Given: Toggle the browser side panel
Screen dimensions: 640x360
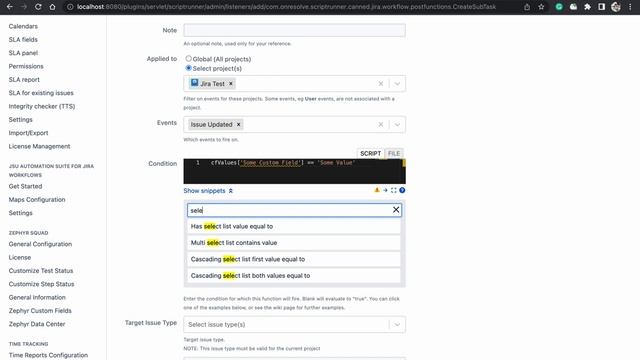Looking at the screenshot, I should point(602,7).
